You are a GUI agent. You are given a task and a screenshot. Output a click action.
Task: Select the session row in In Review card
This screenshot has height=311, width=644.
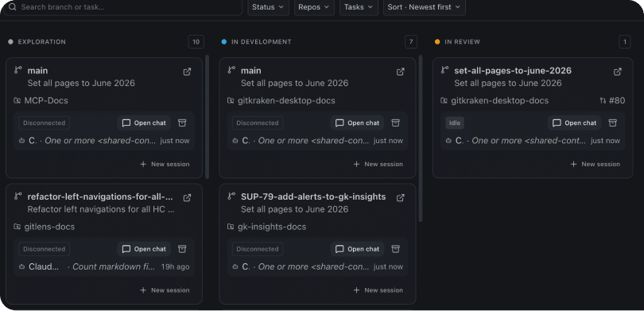pos(533,141)
